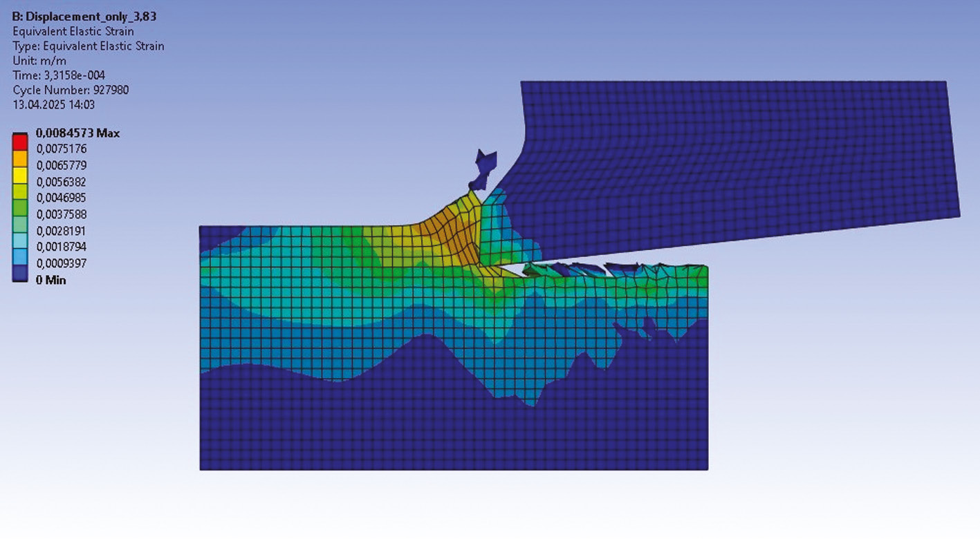Screen dimensions: 980x539
Task: Click the Cycle Number: 927980 text
Action: tap(71, 90)
